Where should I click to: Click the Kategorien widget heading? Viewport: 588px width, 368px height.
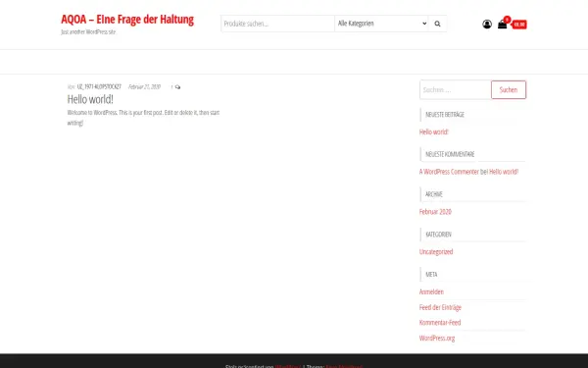tap(438, 235)
